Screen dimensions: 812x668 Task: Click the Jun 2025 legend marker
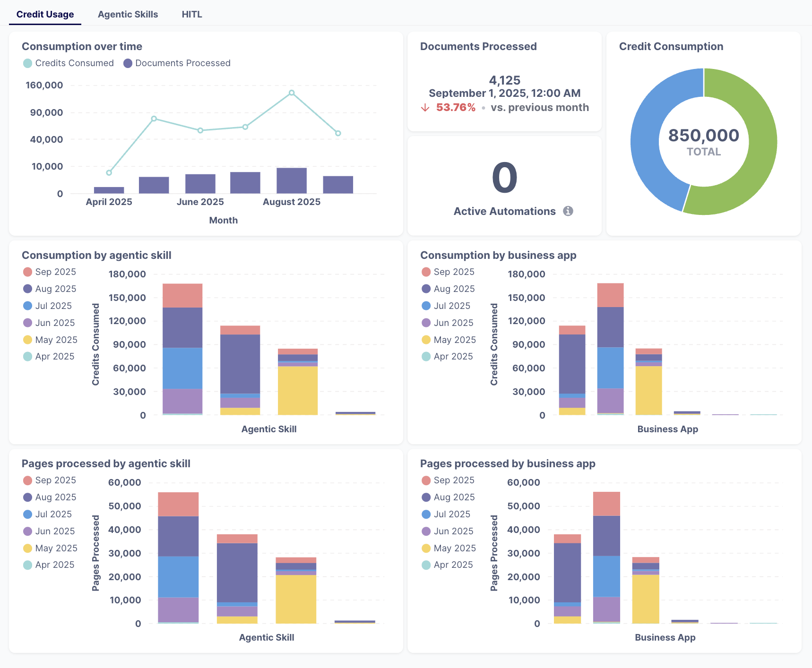[x=27, y=323]
